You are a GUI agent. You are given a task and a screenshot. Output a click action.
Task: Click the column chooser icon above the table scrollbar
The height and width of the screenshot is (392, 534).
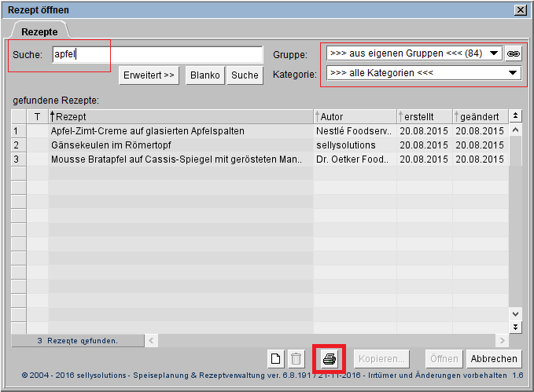coord(516,116)
